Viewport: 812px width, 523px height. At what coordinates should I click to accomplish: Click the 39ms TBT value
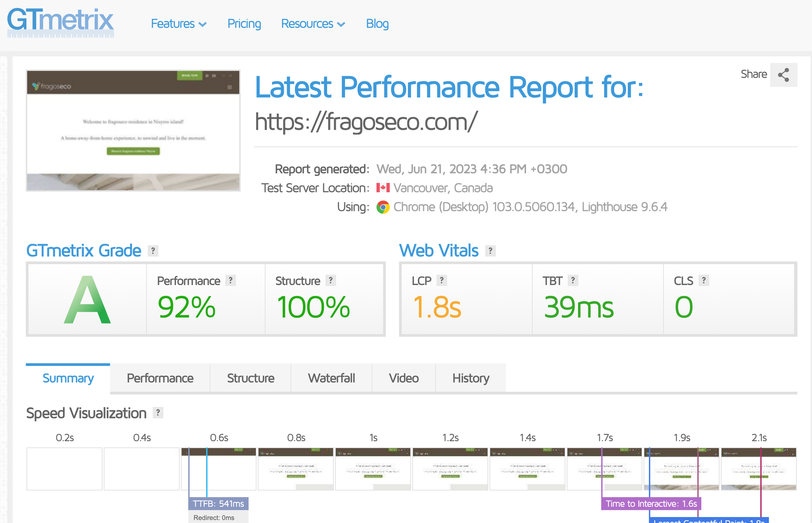coord(579,307)
